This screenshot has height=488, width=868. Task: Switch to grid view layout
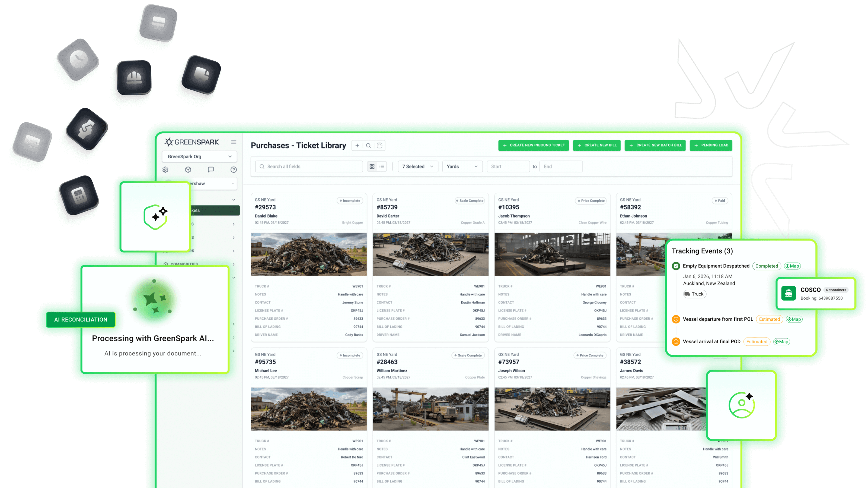(372, 166)
